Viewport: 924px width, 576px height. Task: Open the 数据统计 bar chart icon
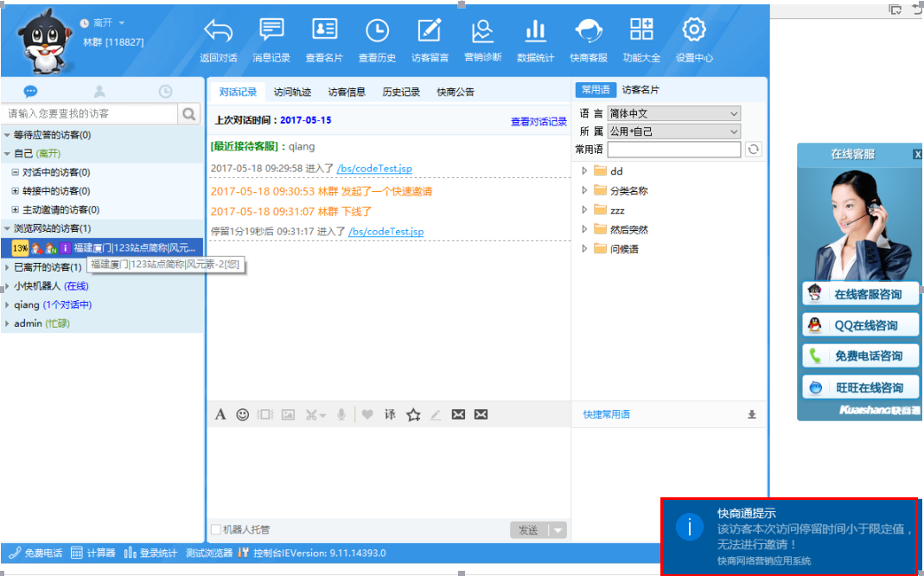click(x=535, y=31)
